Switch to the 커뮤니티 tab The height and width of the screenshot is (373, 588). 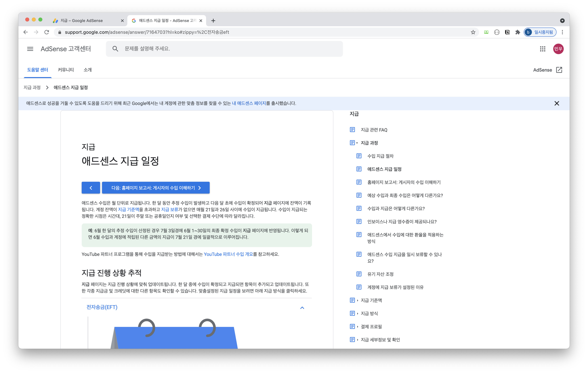pyautogui.click(x=66, y=70)
